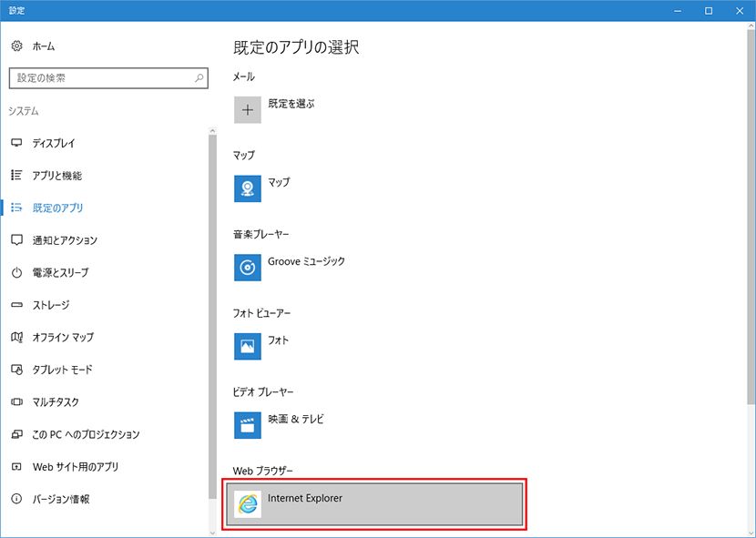Click the Home gear icon

[17, 46]
